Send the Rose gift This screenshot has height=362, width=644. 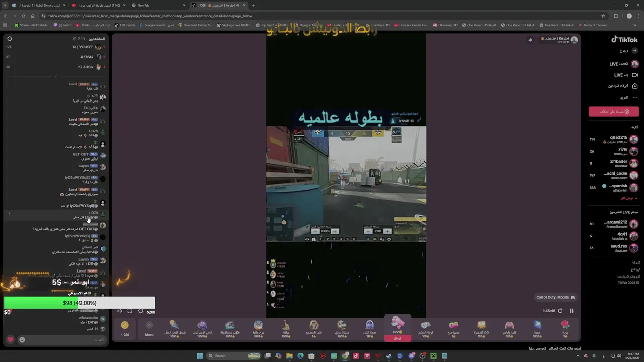pos(565,328)
